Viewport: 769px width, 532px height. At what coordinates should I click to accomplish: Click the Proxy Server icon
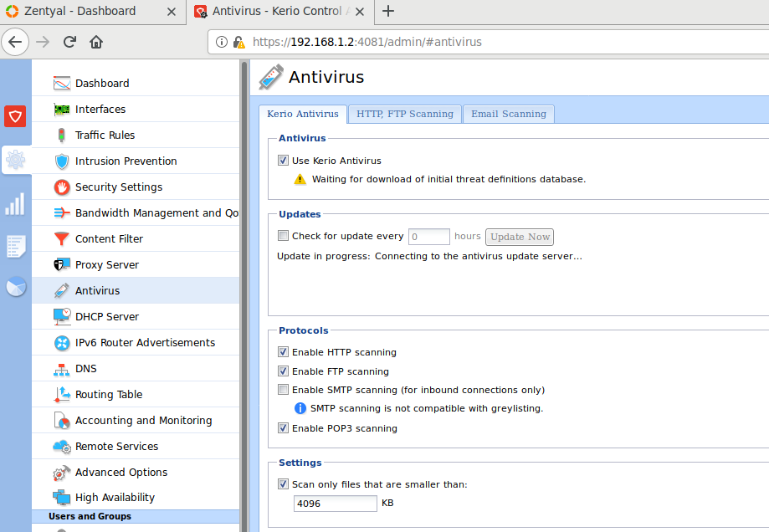point(62,265)
